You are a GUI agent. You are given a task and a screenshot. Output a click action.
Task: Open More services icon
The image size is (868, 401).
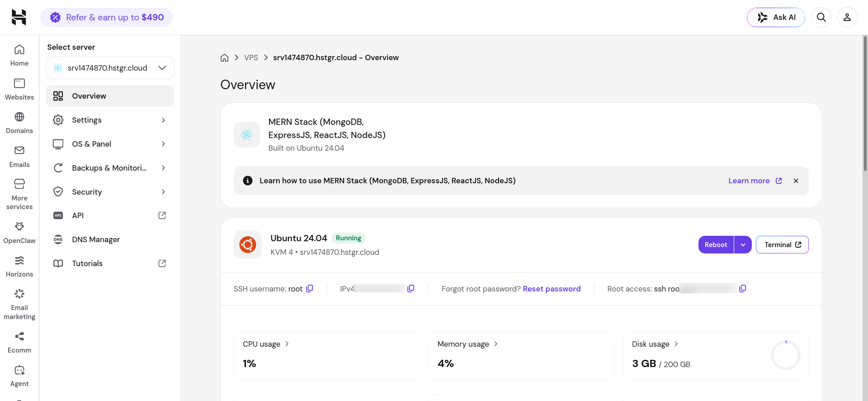pyautogui.click(x=19, y=184)
